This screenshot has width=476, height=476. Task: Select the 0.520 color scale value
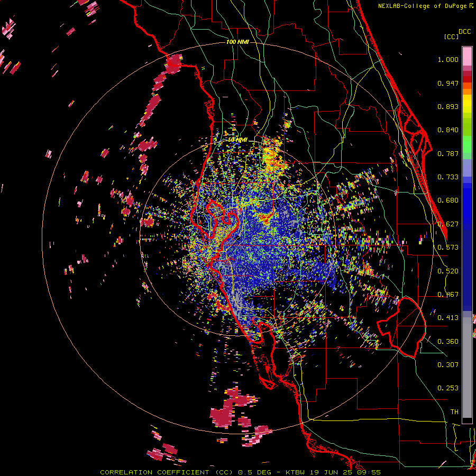coord(448,271)
